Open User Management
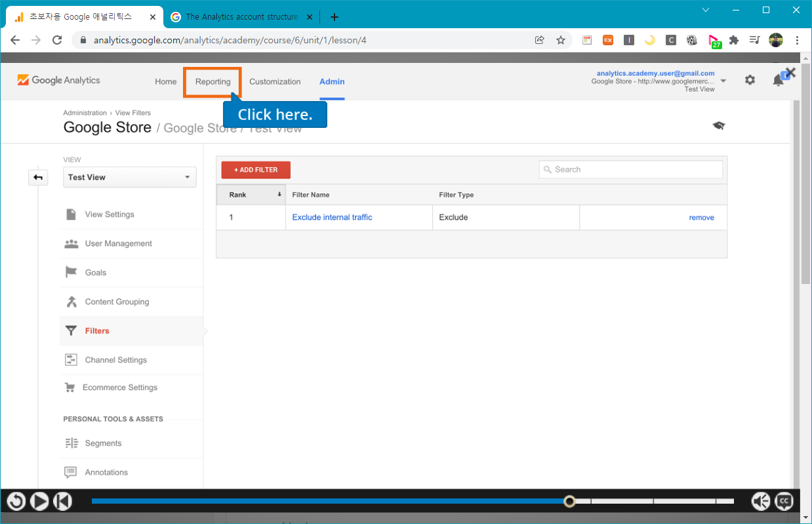This screenshot has width=812, height=524. [118, 243]
